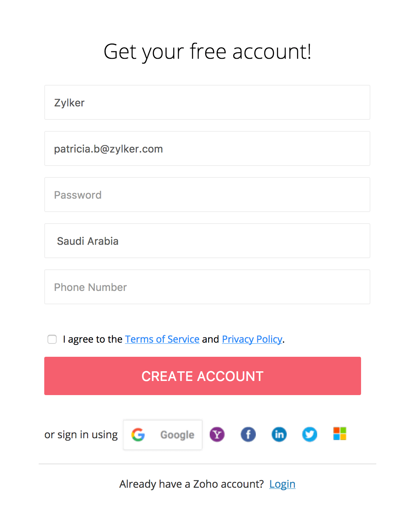This screenshot has width=412, height=532.
Task: Click the "Already have a Zoho account?" text
Action: click(191, 484)
